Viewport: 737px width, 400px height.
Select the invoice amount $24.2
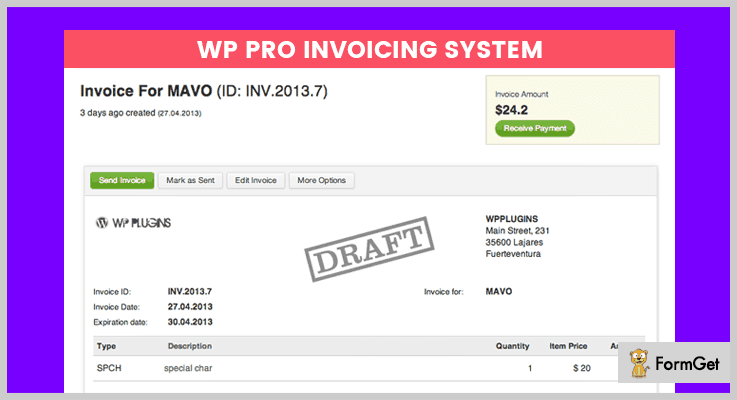pyautogui.click(x=511, y=110)
